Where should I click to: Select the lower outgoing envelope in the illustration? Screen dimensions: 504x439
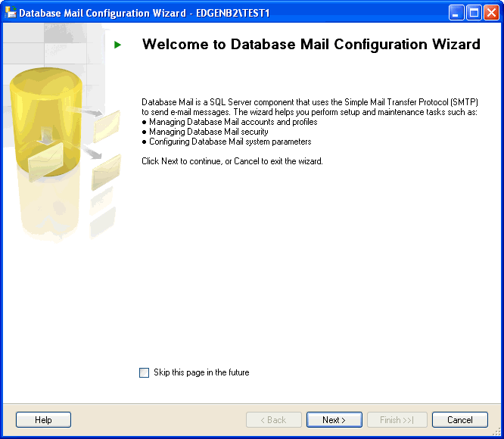coord(106,172)
